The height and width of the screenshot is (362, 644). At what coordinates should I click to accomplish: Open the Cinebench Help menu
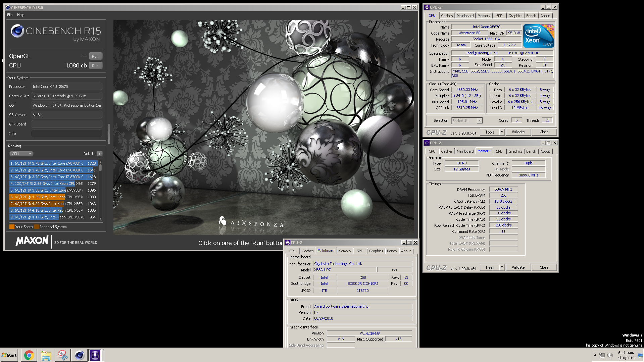tap(21, 15)
